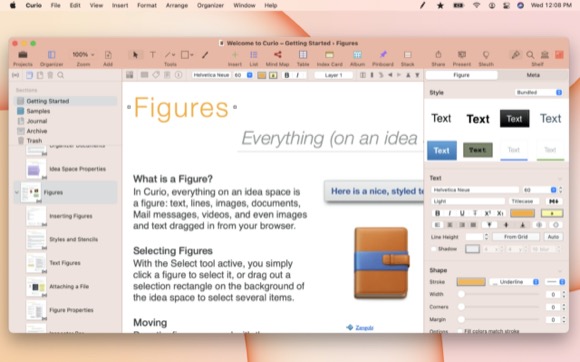This screenshot has width=580, height=362.
Task: Click the From Grid button
Action: pyautogui.click(x=516, y=237)
